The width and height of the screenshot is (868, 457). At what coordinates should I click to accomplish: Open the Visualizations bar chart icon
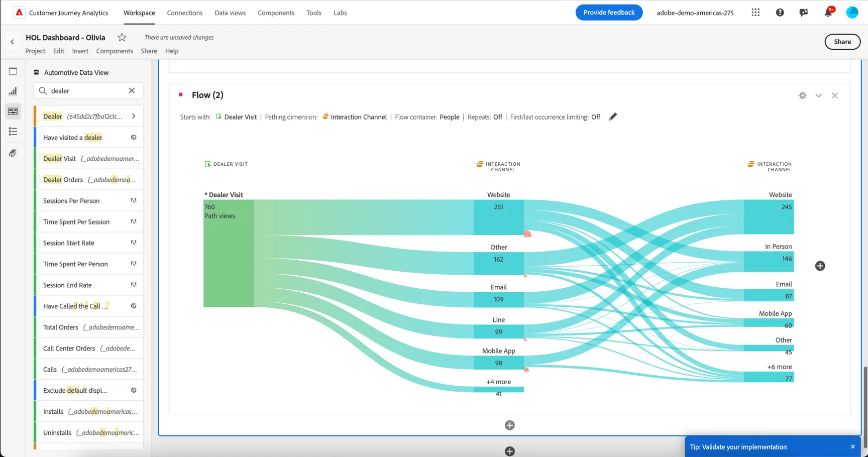point(13,91)
